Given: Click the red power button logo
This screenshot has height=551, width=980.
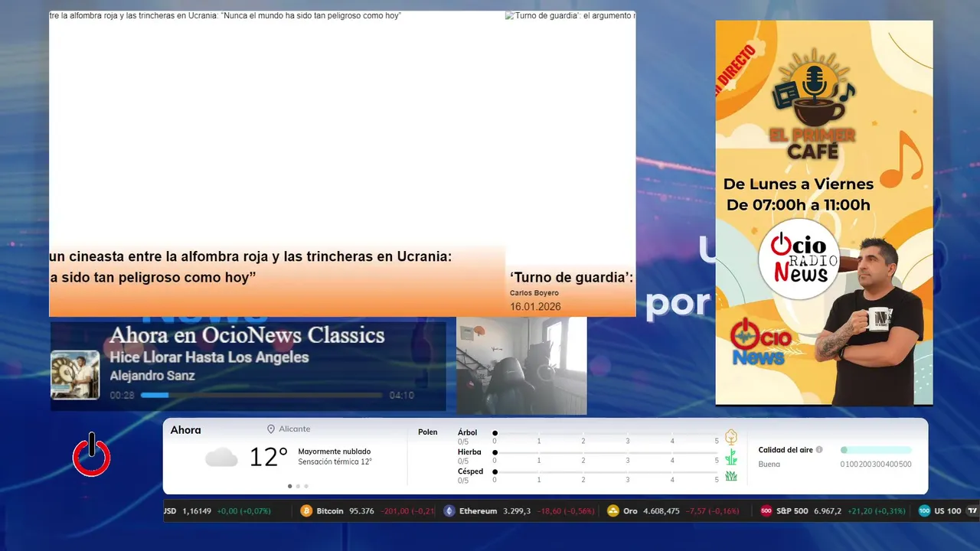Looking at the screenshot, I should pyautogui.click(x=91, y=455).
